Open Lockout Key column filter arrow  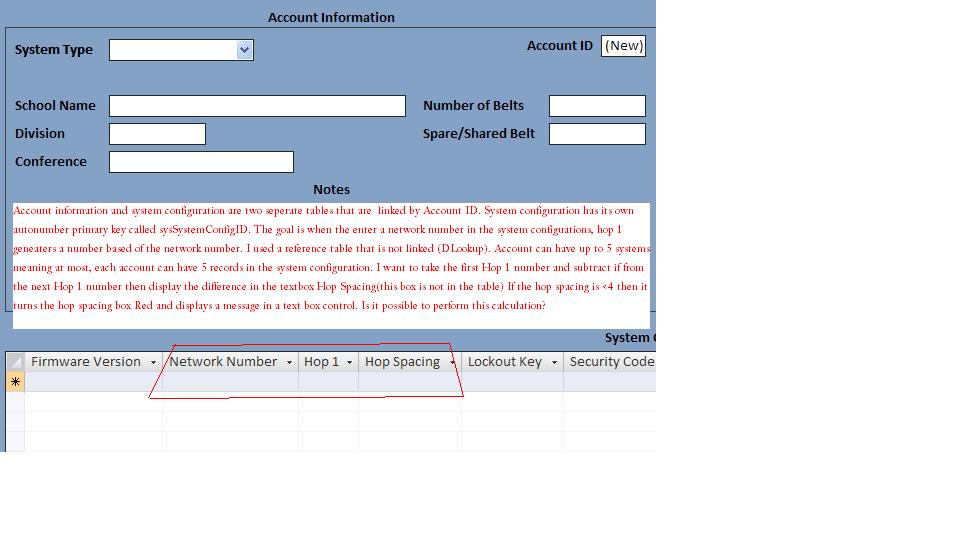554,362
